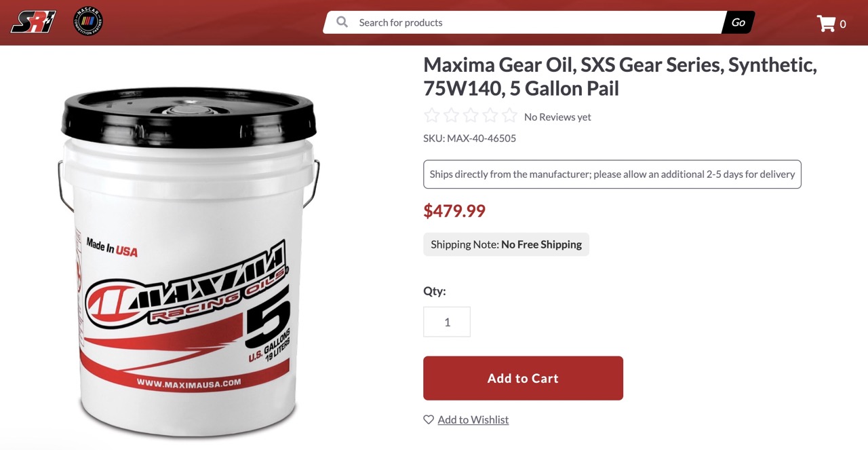Choose the fourth rating star
This screenshot has height=450, width=868.
click(490, 116)
